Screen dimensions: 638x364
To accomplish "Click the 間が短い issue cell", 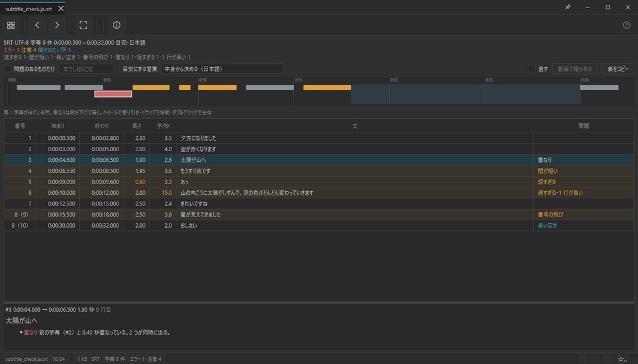I will coord(583,171).
